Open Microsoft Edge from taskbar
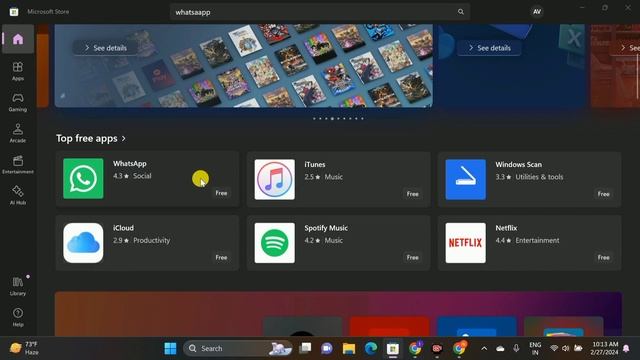Viewport: 640px width, 360px height. pos(371,348)
